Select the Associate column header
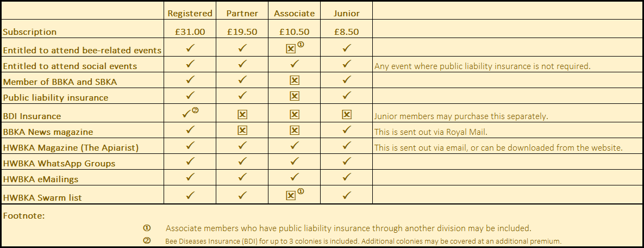The image size is (644, 248). click(x=294, y=13)
